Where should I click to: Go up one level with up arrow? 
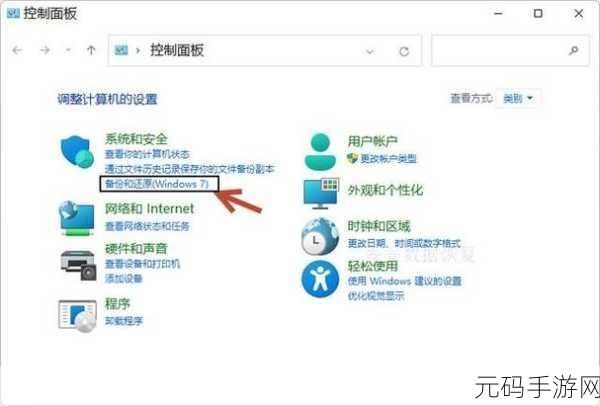coord(91,50)
